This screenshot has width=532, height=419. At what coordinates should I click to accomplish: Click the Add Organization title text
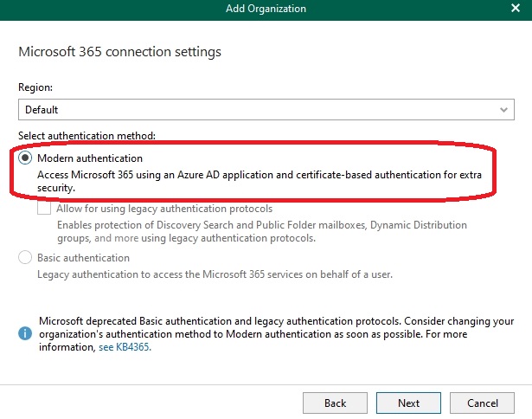pos(266,9)
